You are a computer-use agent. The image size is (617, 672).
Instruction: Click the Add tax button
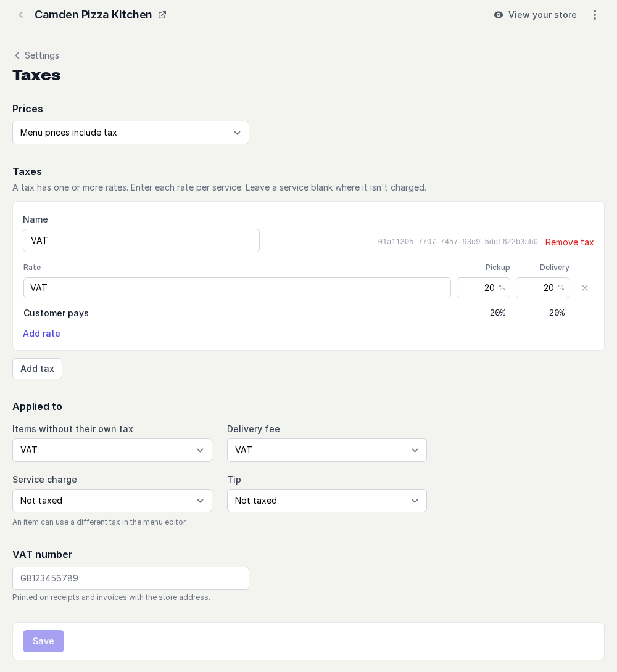37,369
